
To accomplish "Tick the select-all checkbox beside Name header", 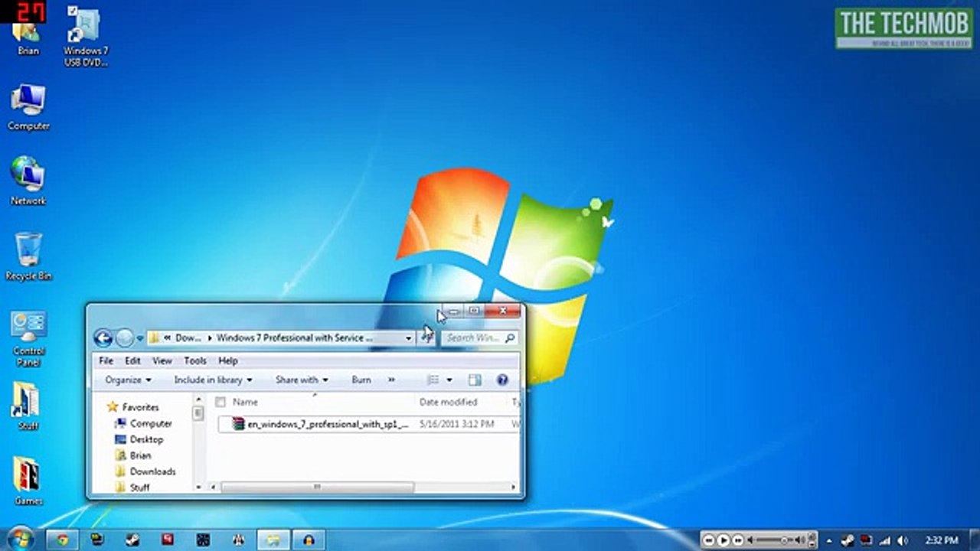I will 220,402.
